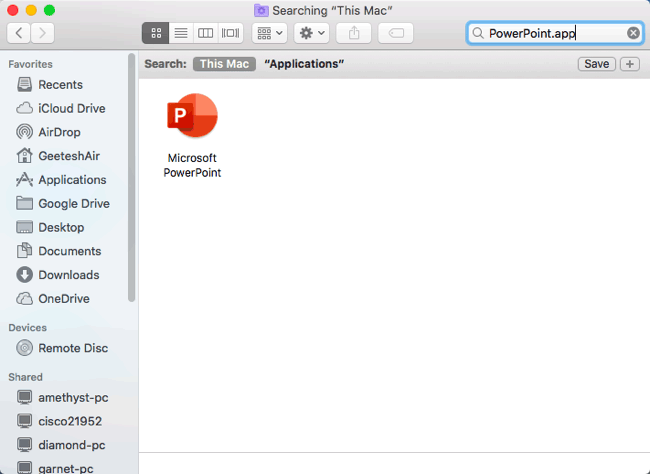Click the Microsoft PowerPoint file name label
650x474 pixels.
pos(192,165)
